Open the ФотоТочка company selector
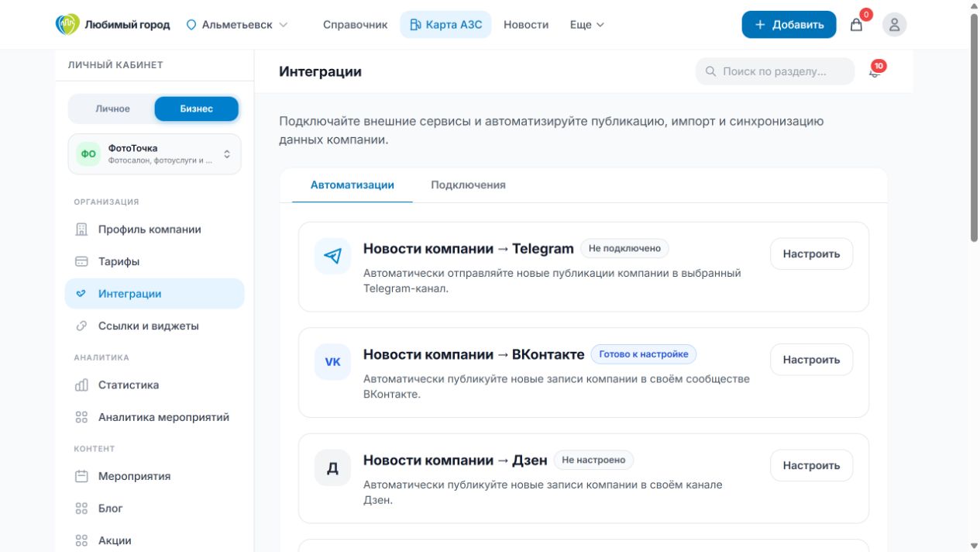Viewport: 980px width, 552px height. point(155,154)
